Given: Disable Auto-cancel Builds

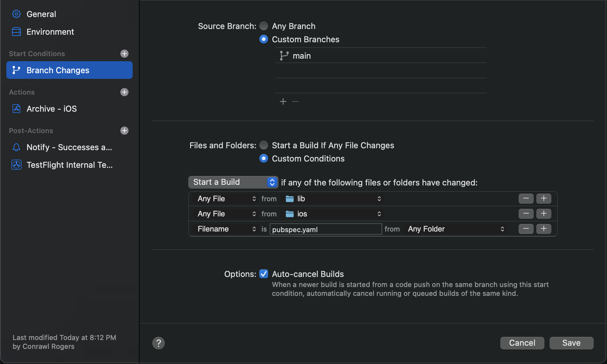Looking at the screenshot, I should [x=264, y=274].
